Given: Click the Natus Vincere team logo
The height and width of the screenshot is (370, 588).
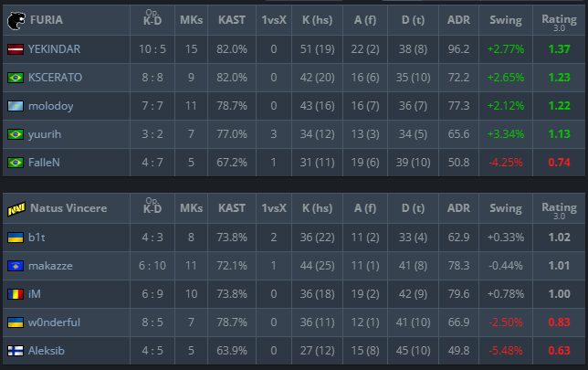Looking at the screenshot, I should 16,208.
